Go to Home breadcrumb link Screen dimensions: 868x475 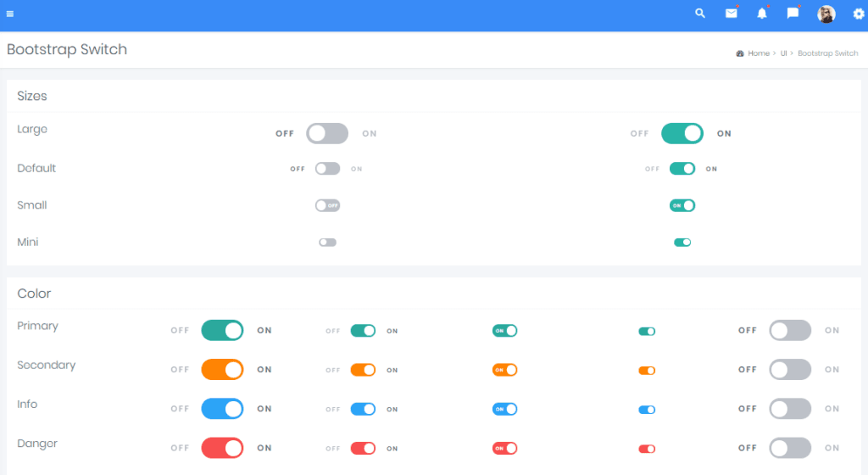click(x=759, y=53)
